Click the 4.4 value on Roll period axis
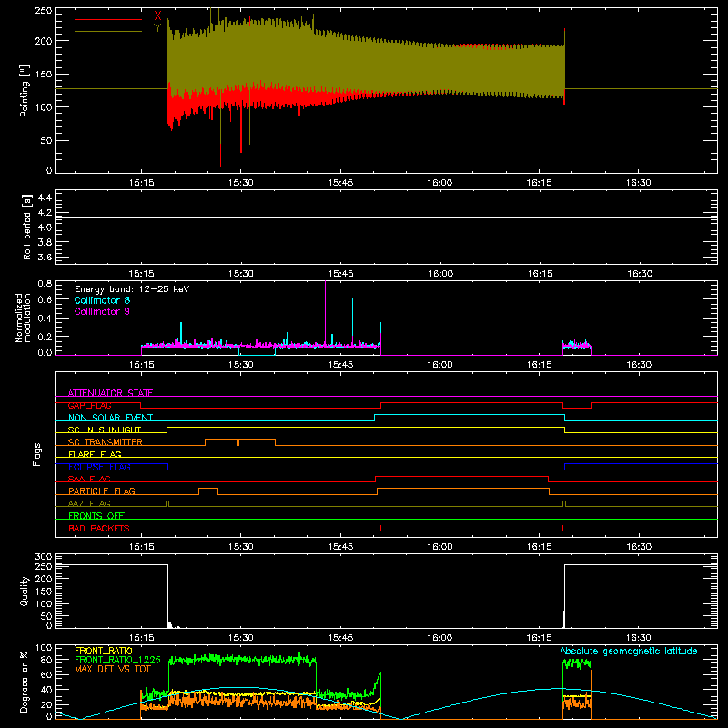The image size is (728, 728). point(45,197)
